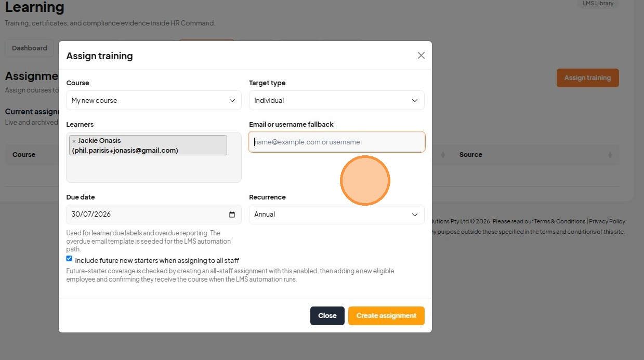644x360 pixels.
Task: Open the Terms & Conditions link
Action: [560, 221]
